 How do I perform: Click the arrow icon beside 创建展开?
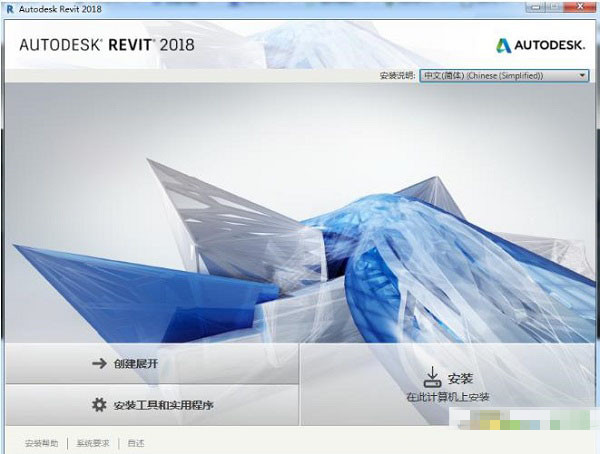coord(99,364)
